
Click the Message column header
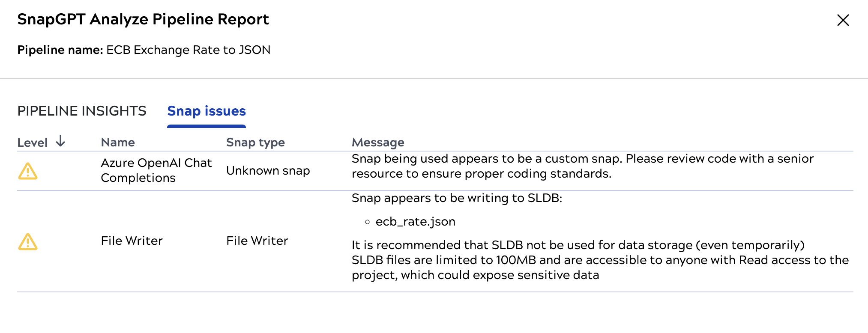(378, 142)
